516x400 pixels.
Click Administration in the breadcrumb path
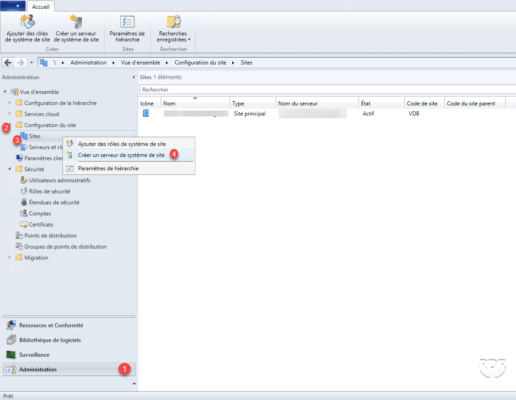[x=88, y=63]
